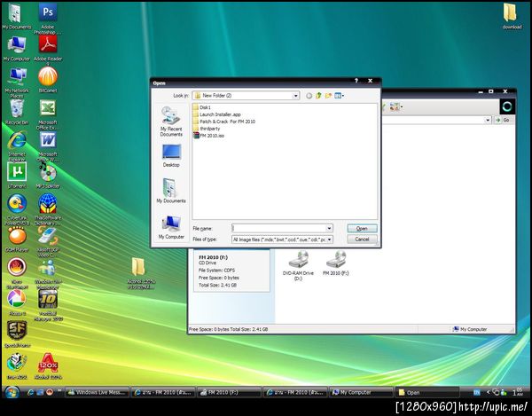Open the Adobe Photoshop desktop icon
This screenshot has width=532, height=416.
[48, 19]
